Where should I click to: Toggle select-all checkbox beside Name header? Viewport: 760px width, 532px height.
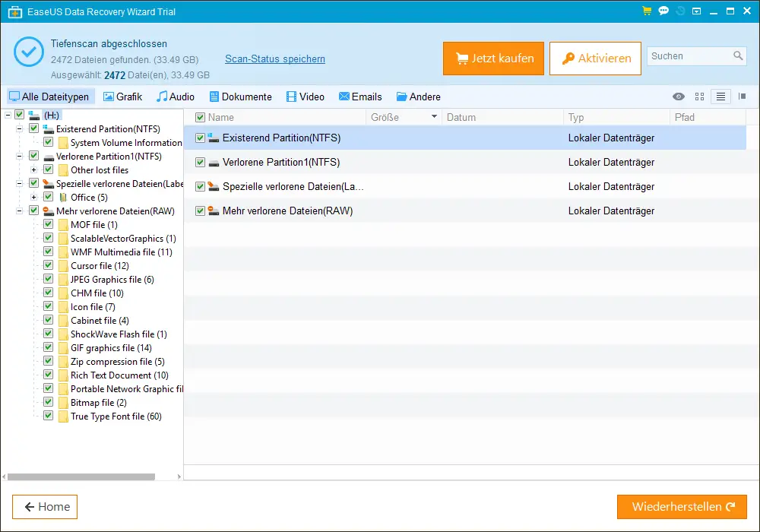[x=200, y=117]
